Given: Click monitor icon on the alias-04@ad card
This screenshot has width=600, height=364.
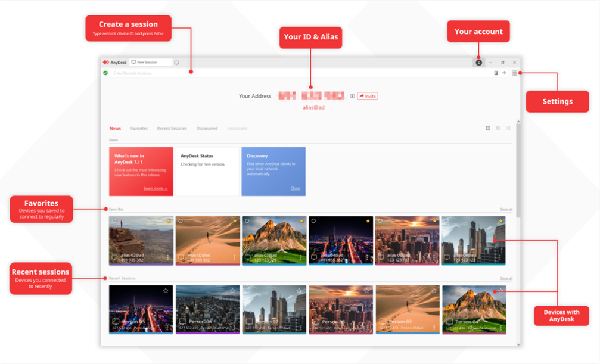Looking at the screenshot, I should tap(314, 257).
